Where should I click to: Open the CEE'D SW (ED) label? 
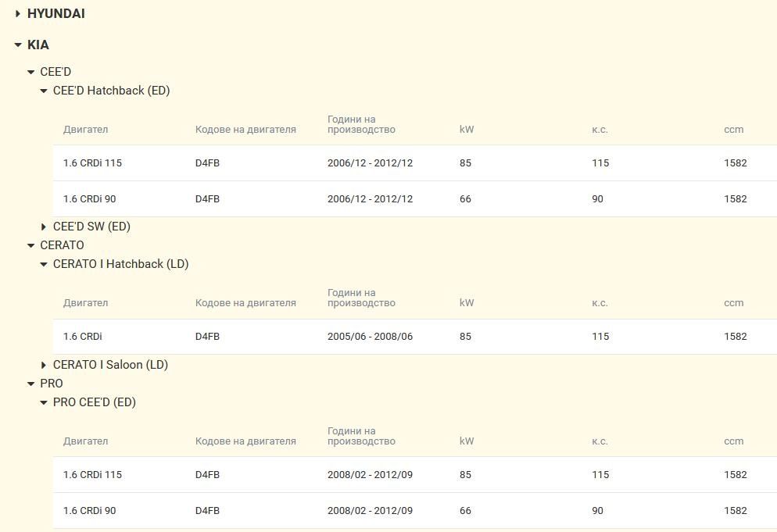tap(91, 227)
